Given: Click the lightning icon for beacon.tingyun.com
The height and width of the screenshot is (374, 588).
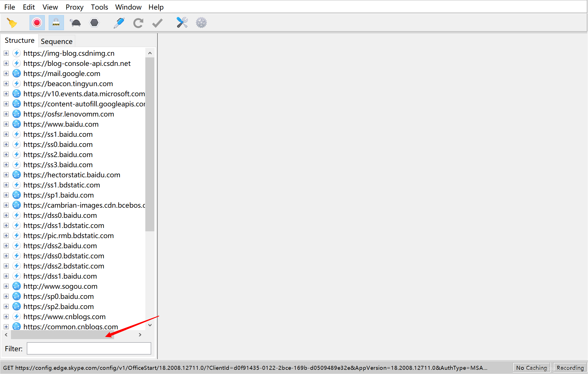Looking at the screenshot, I should (x=17, y=84).
